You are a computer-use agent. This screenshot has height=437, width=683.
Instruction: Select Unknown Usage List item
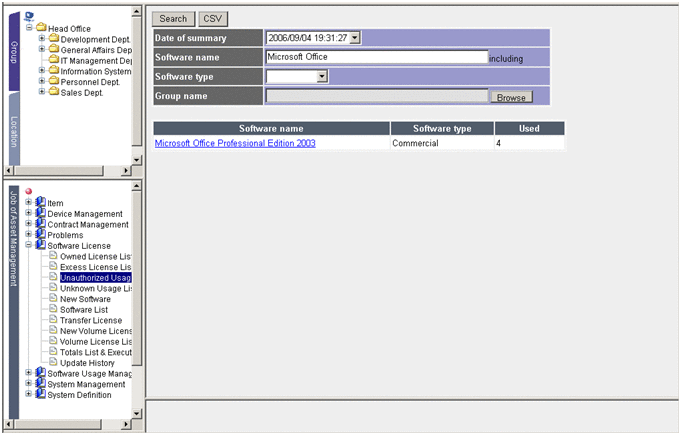pos(96,288)
